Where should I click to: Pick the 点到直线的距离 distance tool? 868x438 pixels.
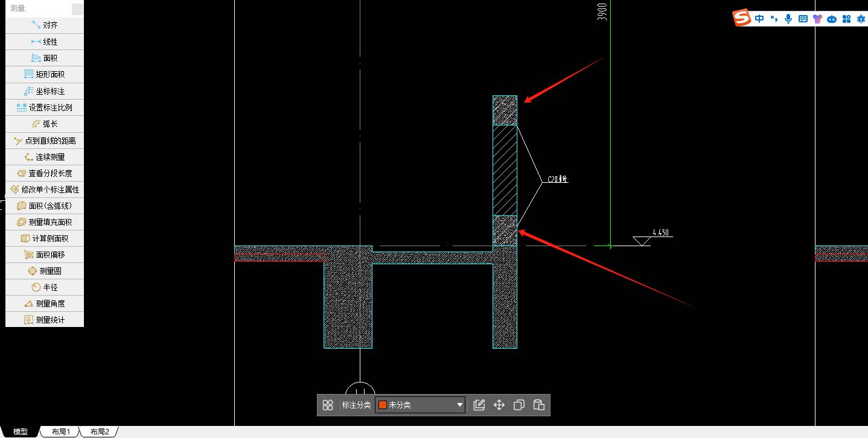pyautogui.click(x=45, y=141)
